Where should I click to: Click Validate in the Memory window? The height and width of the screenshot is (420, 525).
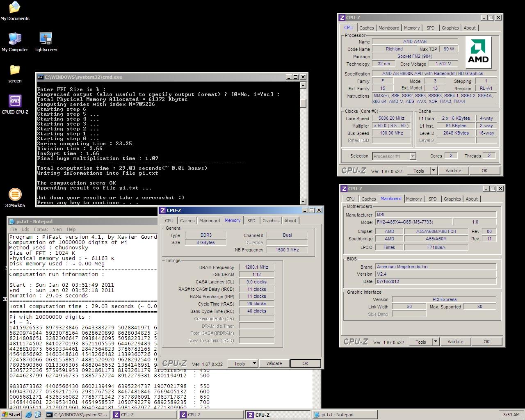274,363
